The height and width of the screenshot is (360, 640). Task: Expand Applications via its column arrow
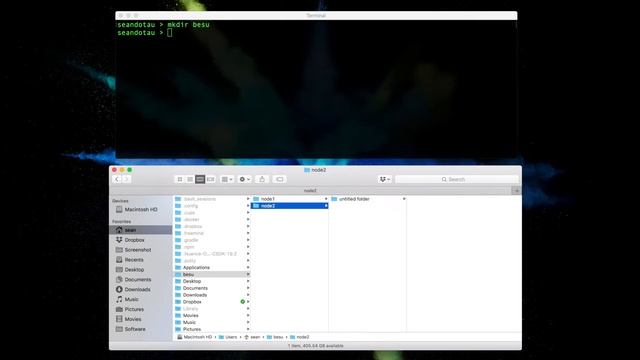[248, 268]
